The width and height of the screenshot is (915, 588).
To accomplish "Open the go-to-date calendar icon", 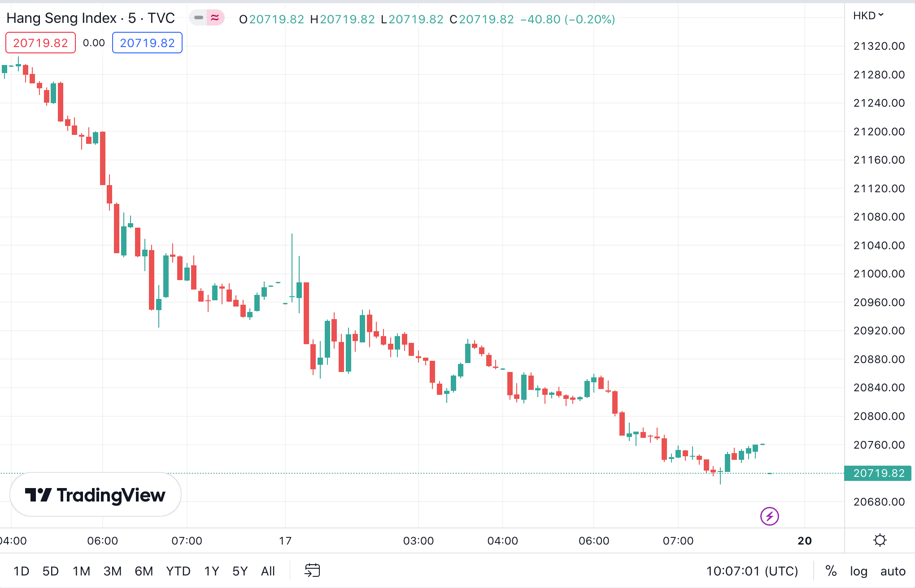I will [312, 571].
